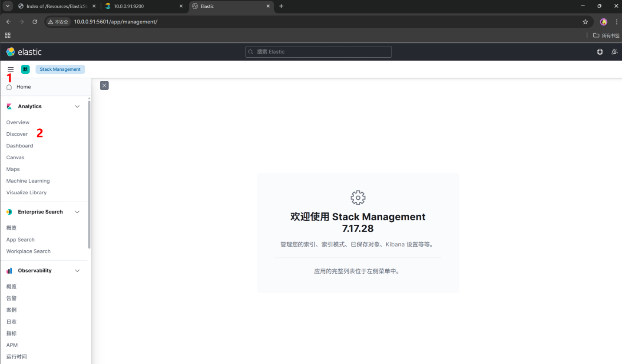The height and width of the screenshot is (364, 622).
Task: Open 案例 (cases) in Observability
Action: (11, 310)
